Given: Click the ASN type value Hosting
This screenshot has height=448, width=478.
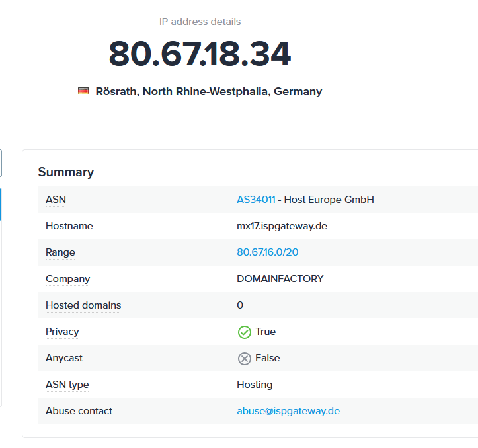Looking at the screenshot, I should click(255, 385).
